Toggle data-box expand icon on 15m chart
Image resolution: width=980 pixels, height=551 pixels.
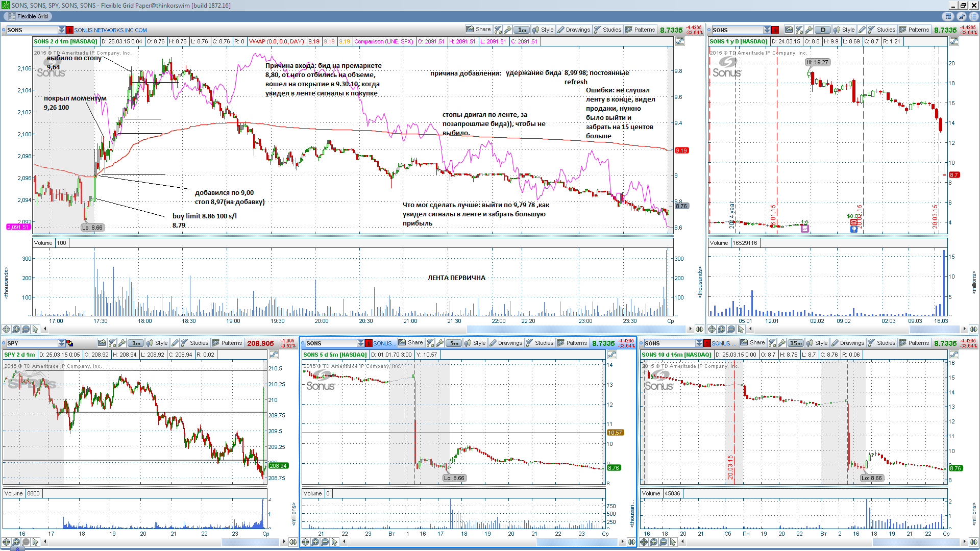[x=954, y=355]
